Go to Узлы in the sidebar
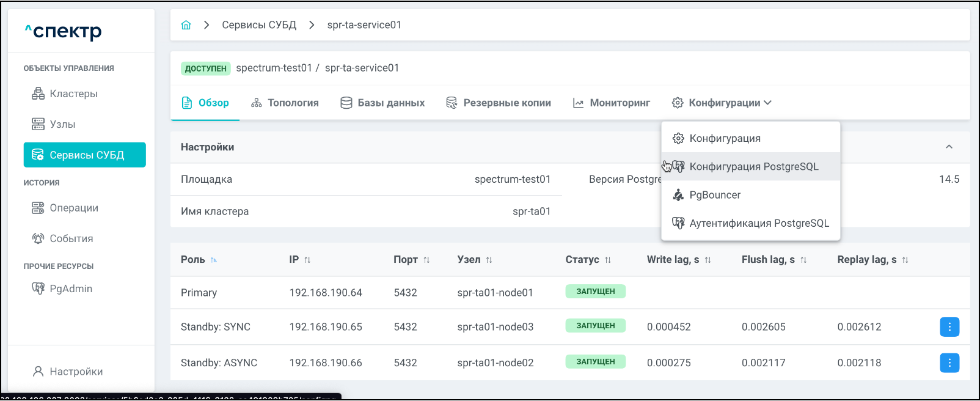The width and height of the screenshot is (980, 401). [62, 124]
